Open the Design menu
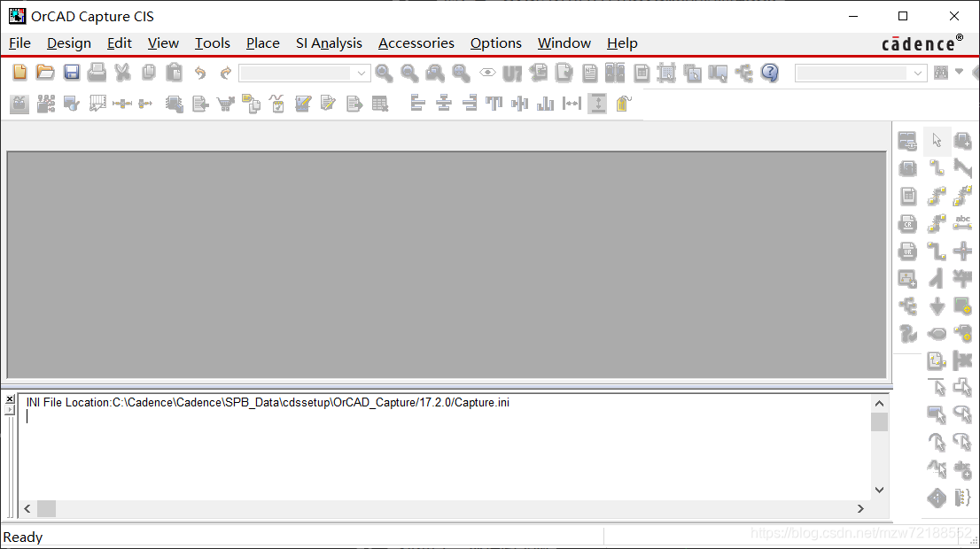The image size is (980, 549). 69,43
